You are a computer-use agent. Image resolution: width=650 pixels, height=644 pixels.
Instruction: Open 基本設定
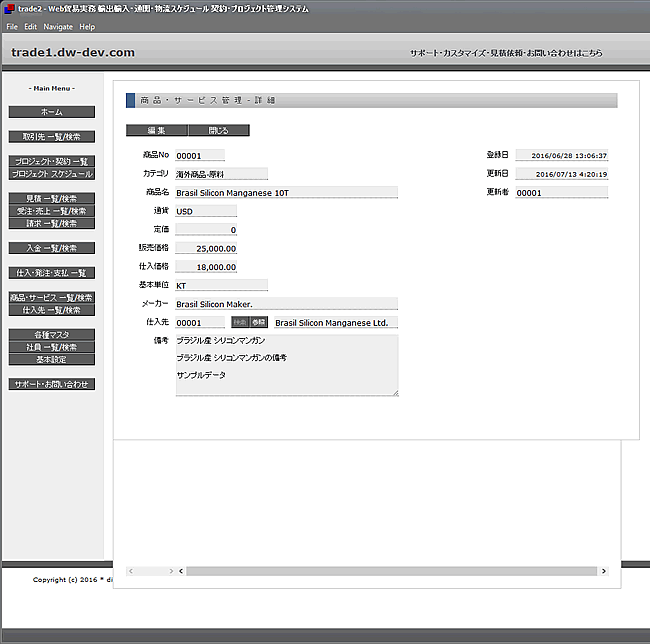point(52,359)
